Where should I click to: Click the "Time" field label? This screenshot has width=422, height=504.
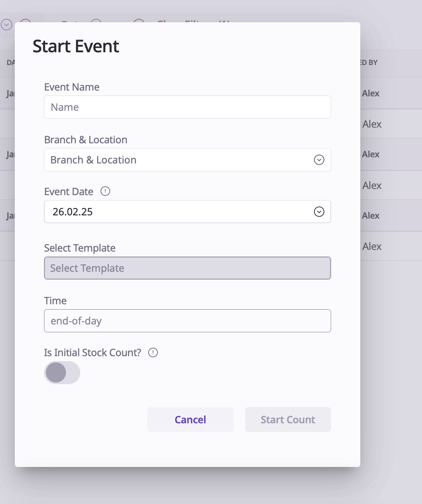point(55,301)
